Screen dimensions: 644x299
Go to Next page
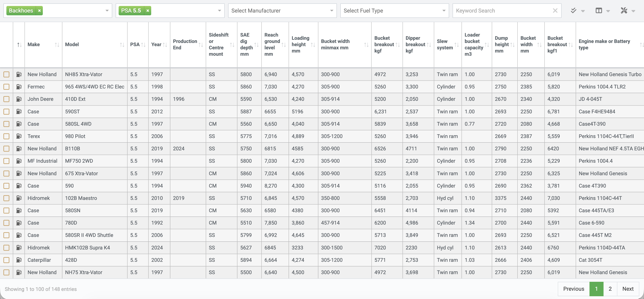[x=628, y=289]
